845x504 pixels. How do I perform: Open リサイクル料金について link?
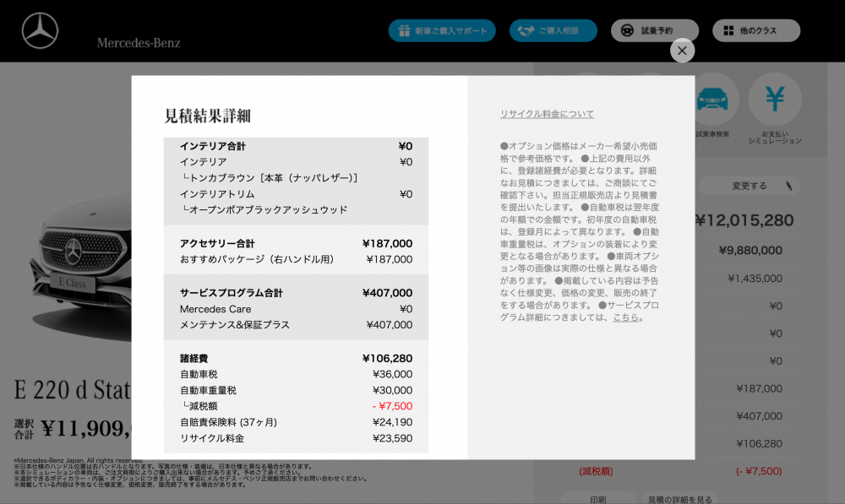[547, 114]
